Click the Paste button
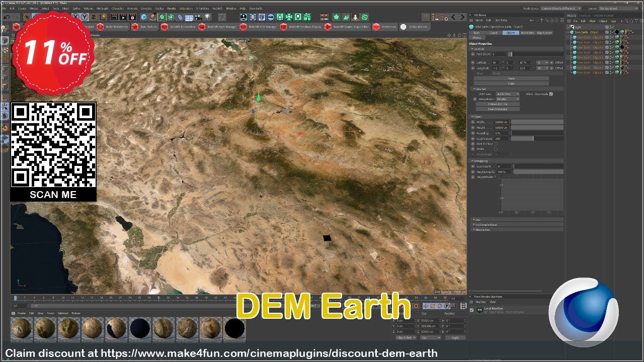644x362 pixels. click(x=511, y=78)
